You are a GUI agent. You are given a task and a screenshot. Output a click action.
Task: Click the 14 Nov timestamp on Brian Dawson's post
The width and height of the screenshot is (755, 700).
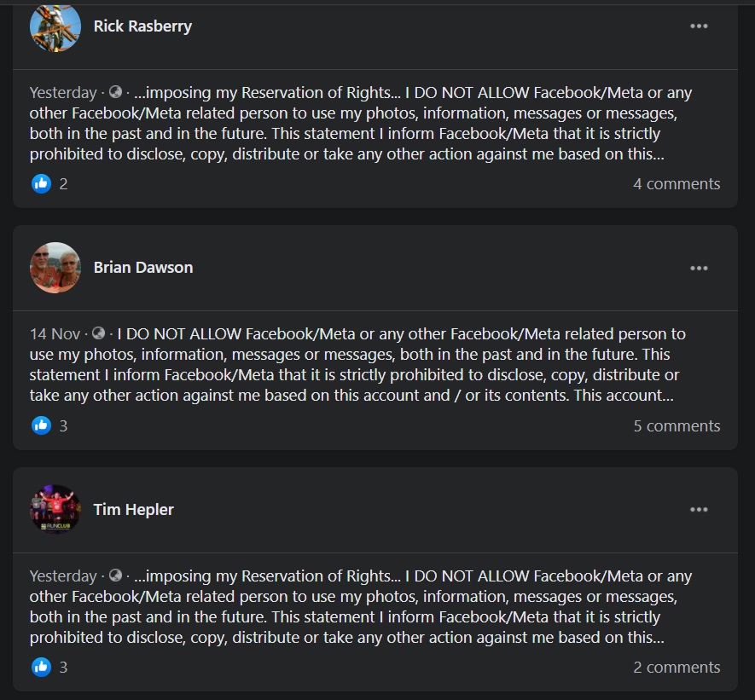coord(55,333)
